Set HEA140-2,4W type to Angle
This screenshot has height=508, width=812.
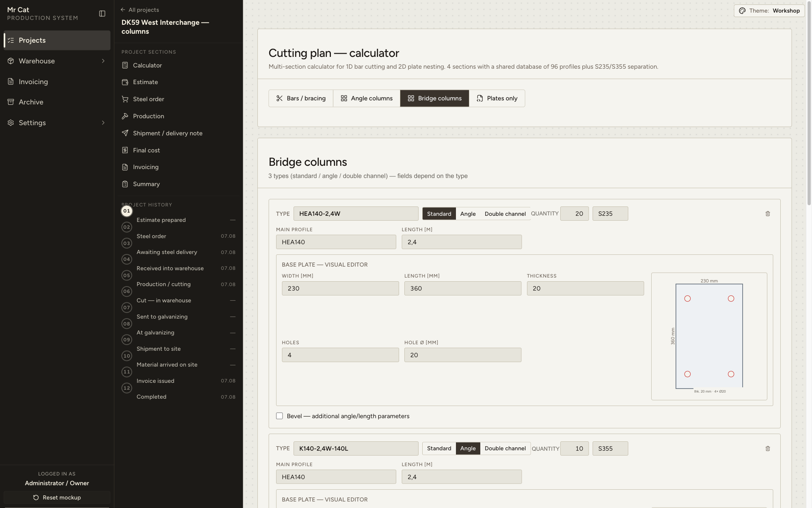[468, 214]
